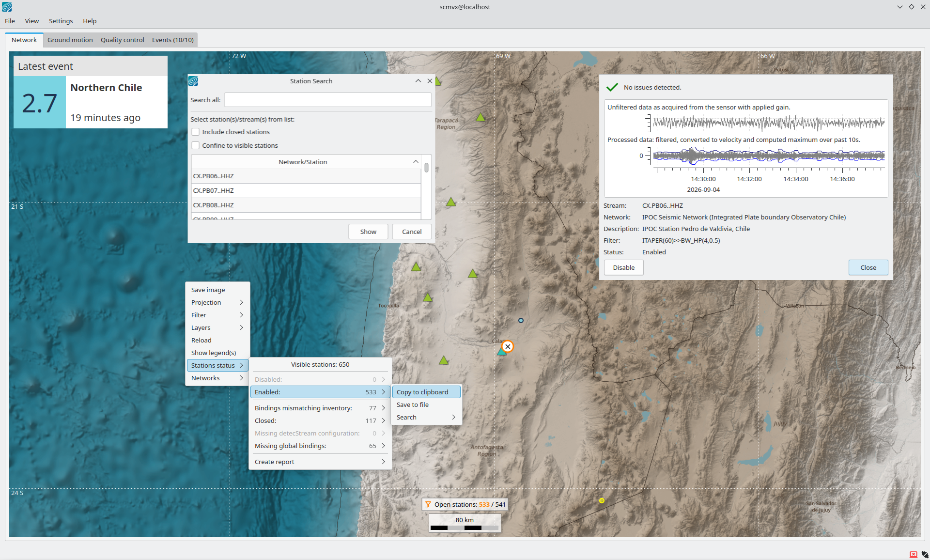Click the scmvx application icon in title bar
The width and height of the screenshot is (930, 560).
coord(7,7)
